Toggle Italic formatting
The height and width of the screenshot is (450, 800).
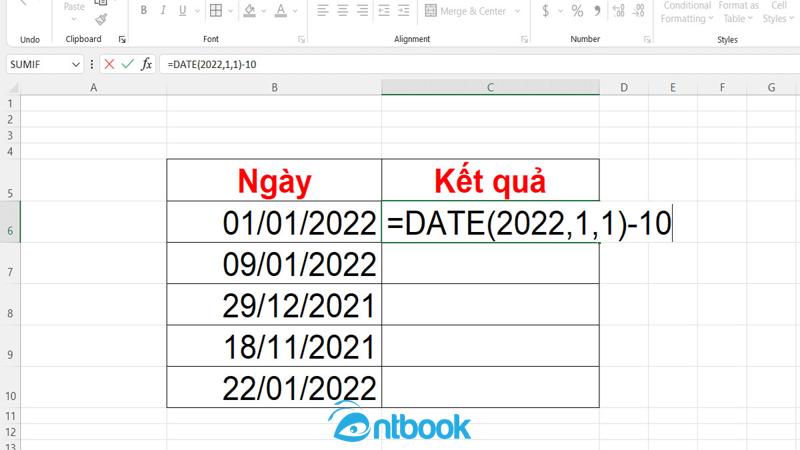click(x=163, y=10)
